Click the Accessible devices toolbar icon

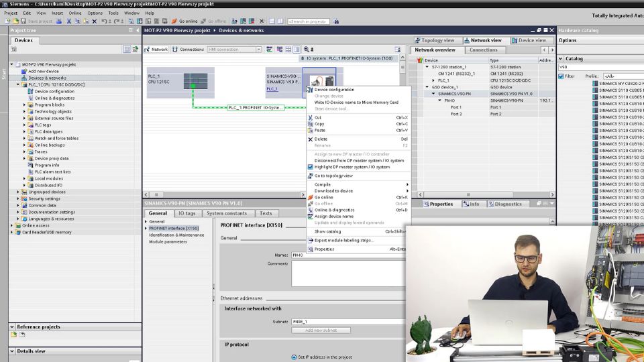(235, 21)
